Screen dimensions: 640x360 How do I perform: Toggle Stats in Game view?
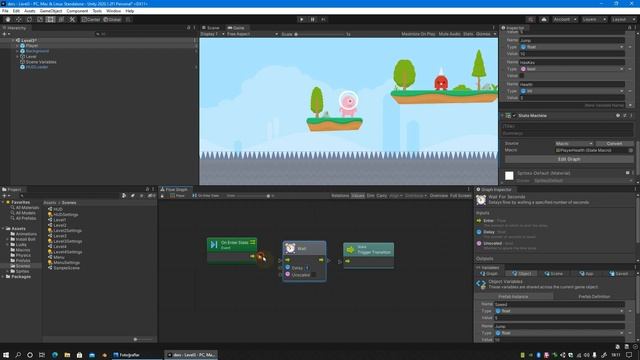[468, 34]
